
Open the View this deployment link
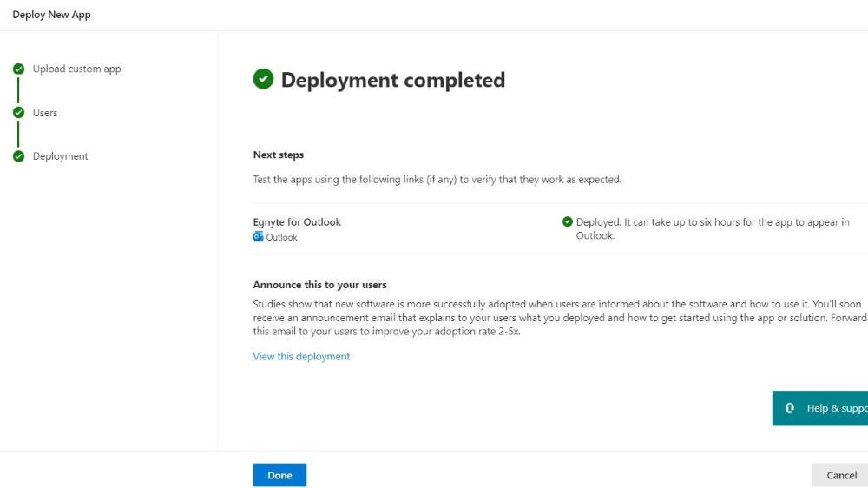click(301, 356)
